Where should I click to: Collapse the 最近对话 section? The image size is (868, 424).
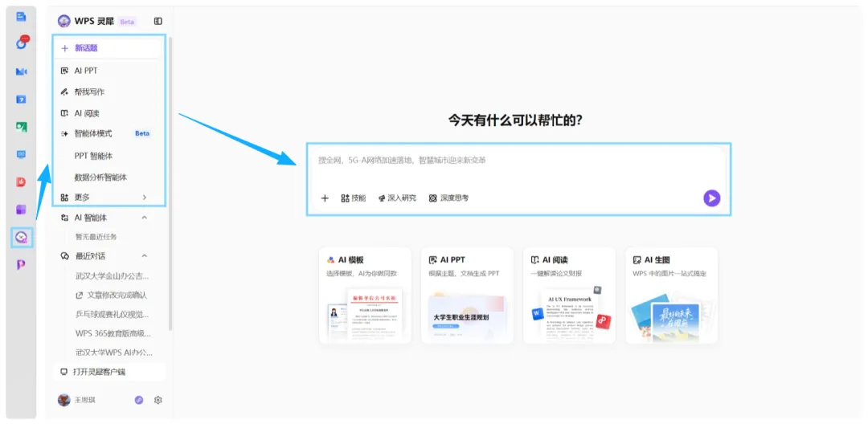(x=145, y=256)
